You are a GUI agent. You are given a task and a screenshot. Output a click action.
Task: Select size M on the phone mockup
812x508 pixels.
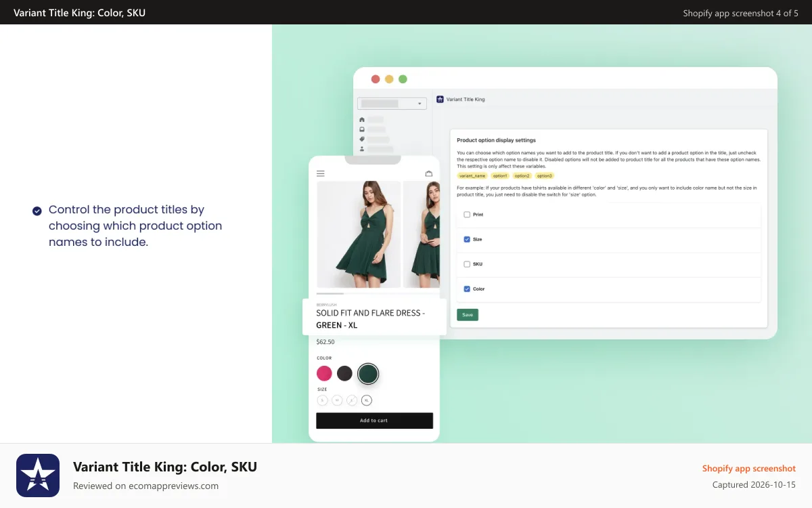coord(337,400)
